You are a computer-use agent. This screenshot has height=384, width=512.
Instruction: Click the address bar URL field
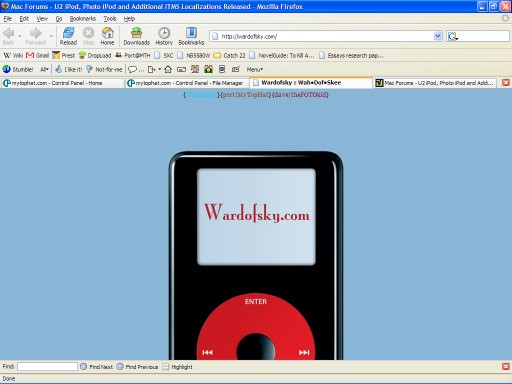(326, 36)
